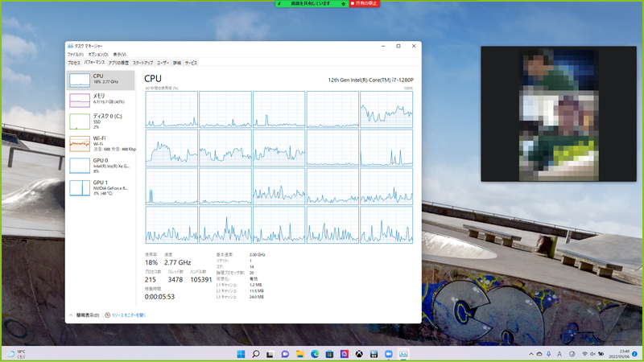Switch to the 詳細 tab

click(x=177, y=63)
